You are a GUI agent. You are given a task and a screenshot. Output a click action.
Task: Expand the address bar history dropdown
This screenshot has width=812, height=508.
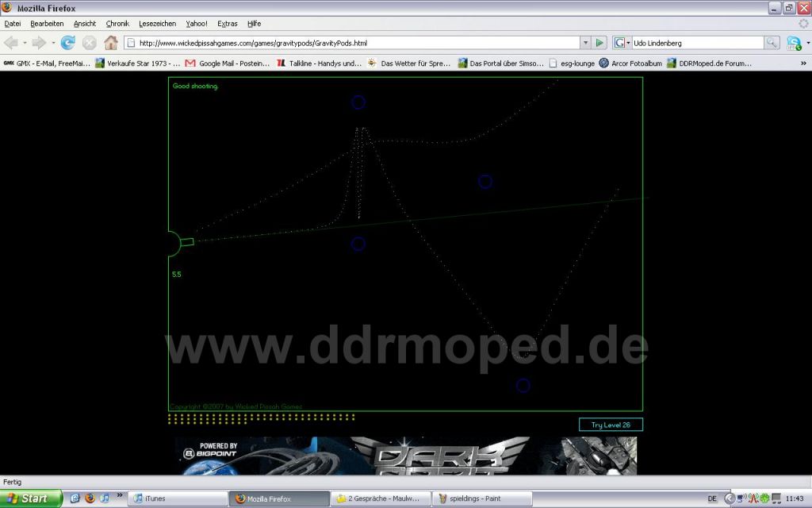click(x=585, y=43)
